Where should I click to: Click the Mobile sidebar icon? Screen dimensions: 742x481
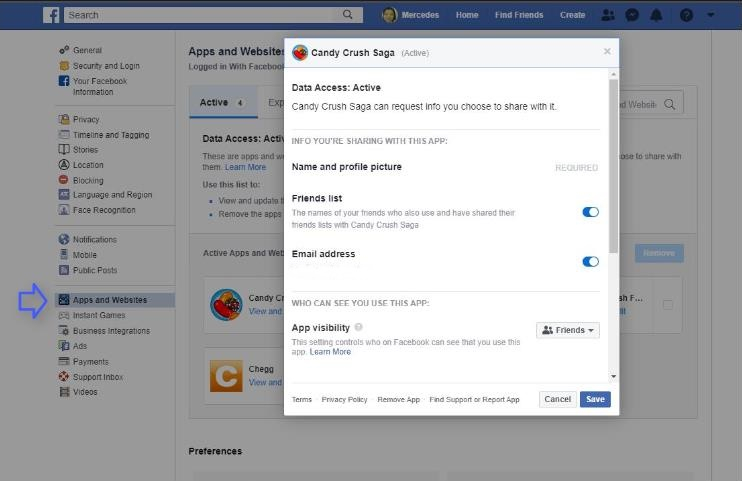[64, 255]
